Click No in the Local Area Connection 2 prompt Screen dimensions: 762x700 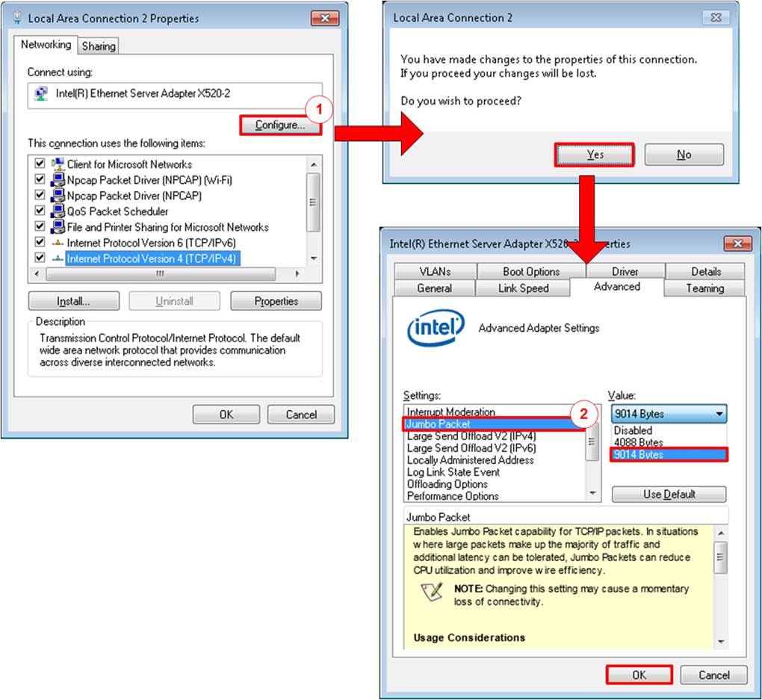684,155
